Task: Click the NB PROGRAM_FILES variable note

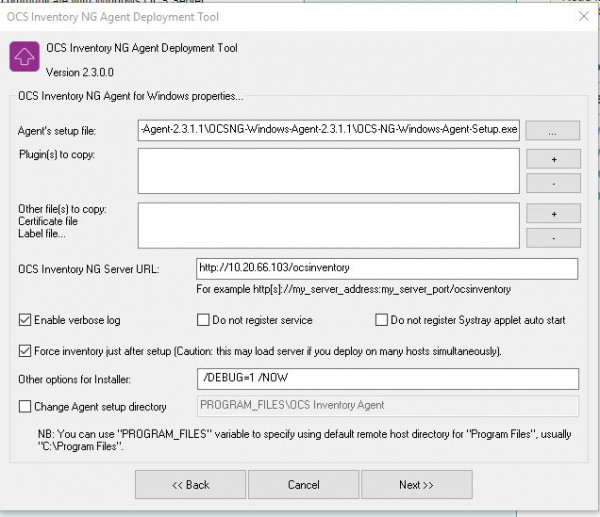Action: pos(304,440)
